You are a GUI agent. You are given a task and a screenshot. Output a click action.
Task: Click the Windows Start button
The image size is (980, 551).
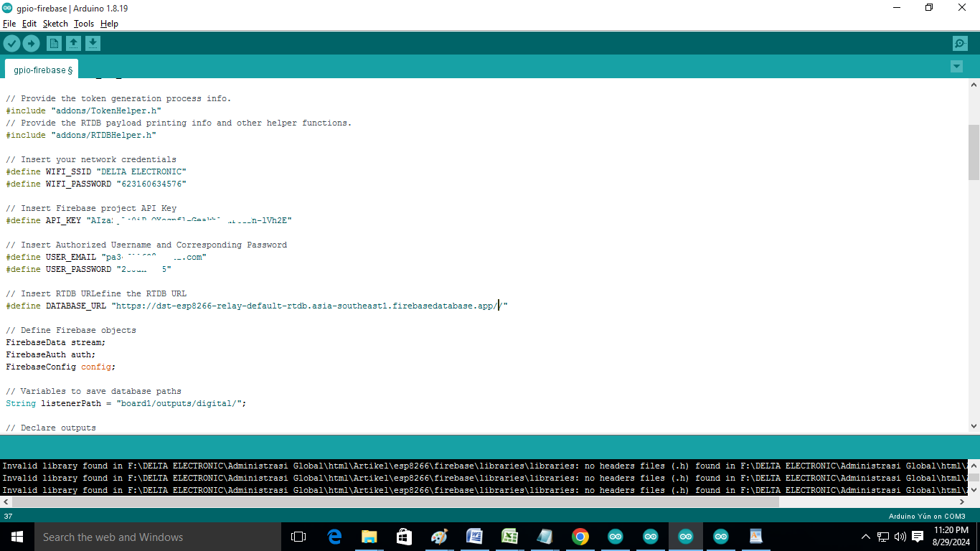17,537
